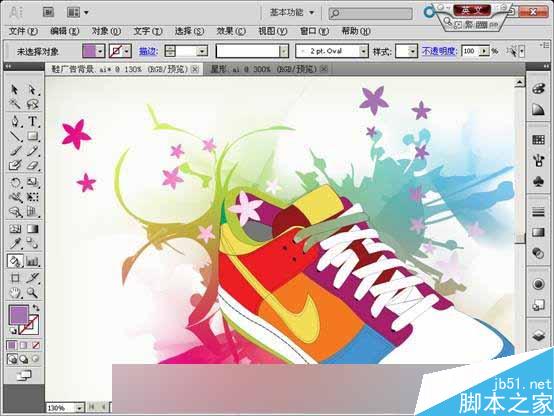
Task: Select the Pen tool
Action: (15, 121)
